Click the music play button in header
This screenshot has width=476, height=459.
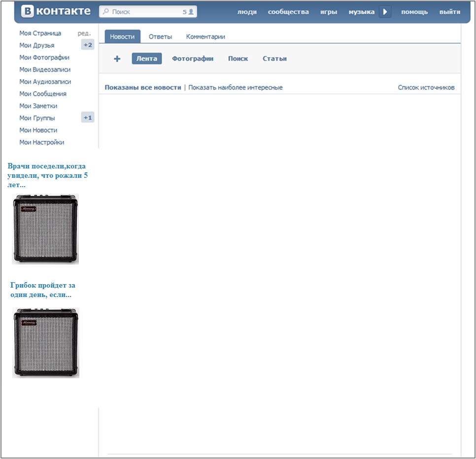click(385, 12)
